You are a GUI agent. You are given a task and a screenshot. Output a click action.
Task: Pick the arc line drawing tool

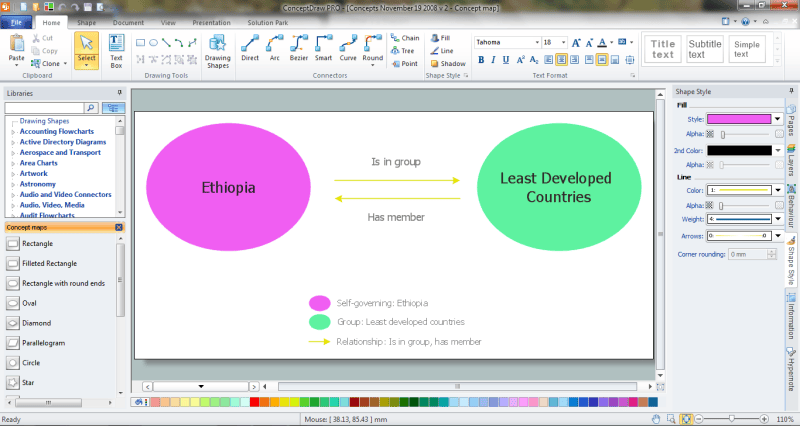click(179, 43)
